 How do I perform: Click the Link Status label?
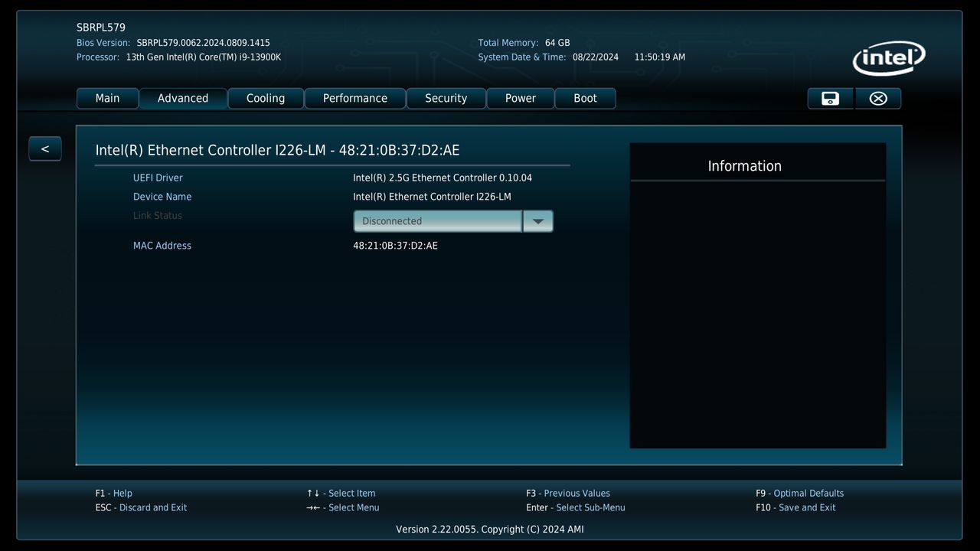(158, 216)
